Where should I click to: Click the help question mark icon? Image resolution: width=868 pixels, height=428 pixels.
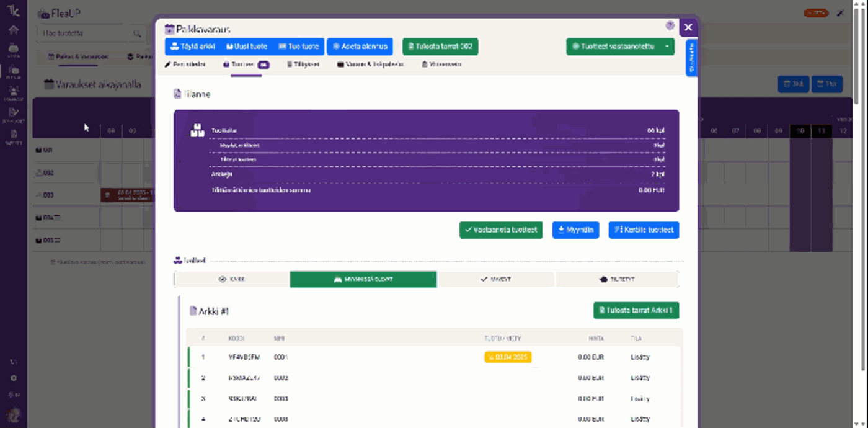tap(670, 26)
